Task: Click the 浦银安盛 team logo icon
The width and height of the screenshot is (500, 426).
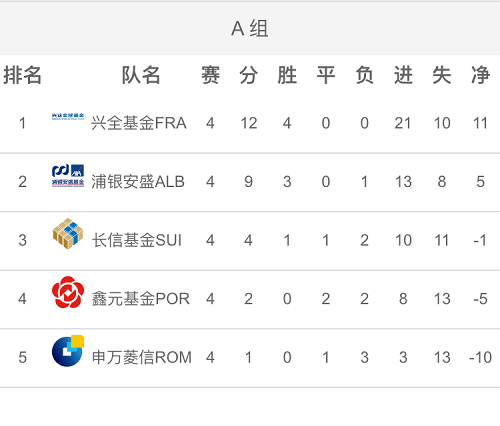Action: pos(68,175)
